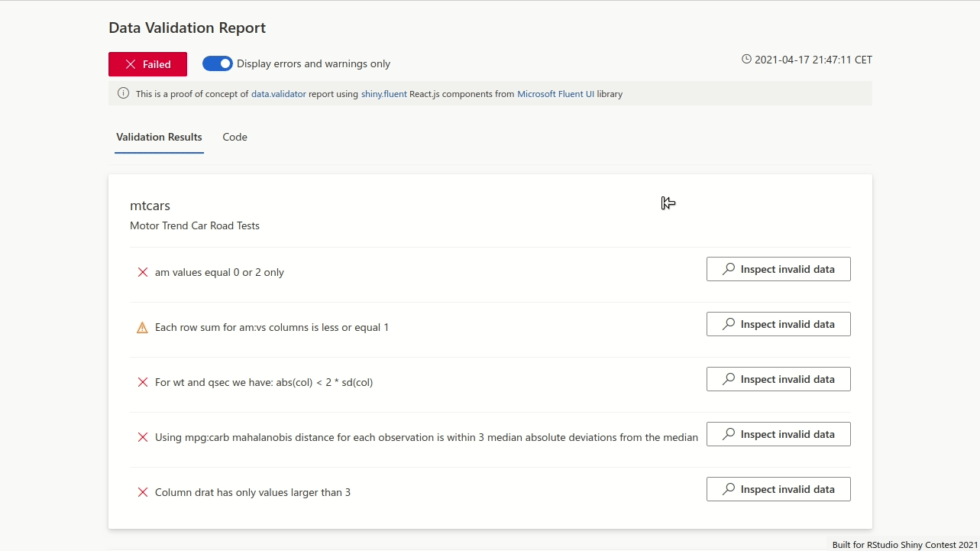Click the clock icon next to the timestamp

coord(746,59)
